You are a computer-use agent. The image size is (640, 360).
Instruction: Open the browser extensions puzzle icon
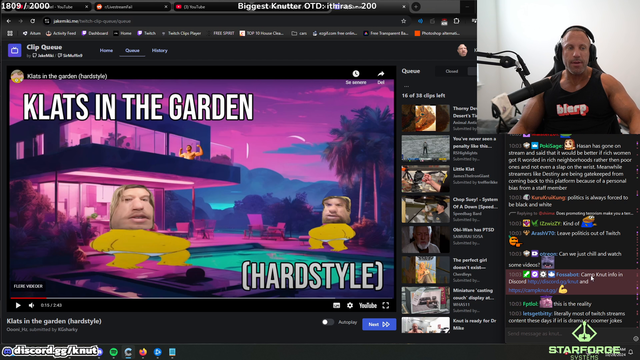click(456, 21)
